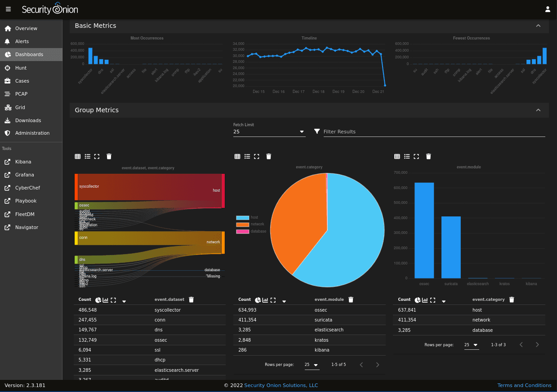The image size is (557, 392).
Task: Open the Downloads page
Action: [31, 120]
